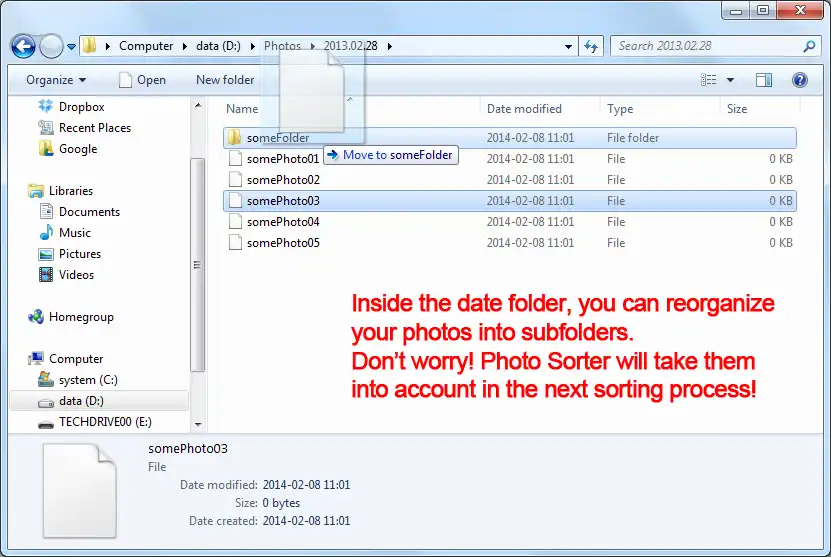The width and height of the screenshot is (831, 557).
Task: Click the Forward navigation button
Action: [x=51, y=47]
